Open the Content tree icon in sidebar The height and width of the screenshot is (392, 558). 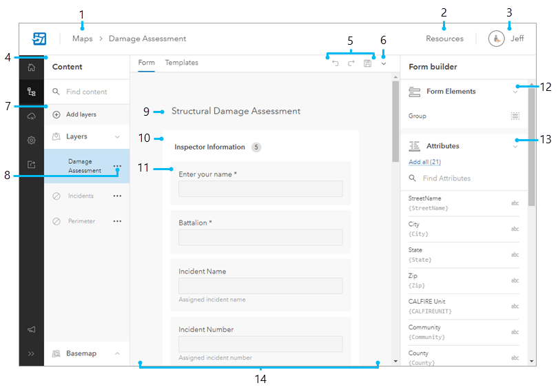click(x=31, y=91)
